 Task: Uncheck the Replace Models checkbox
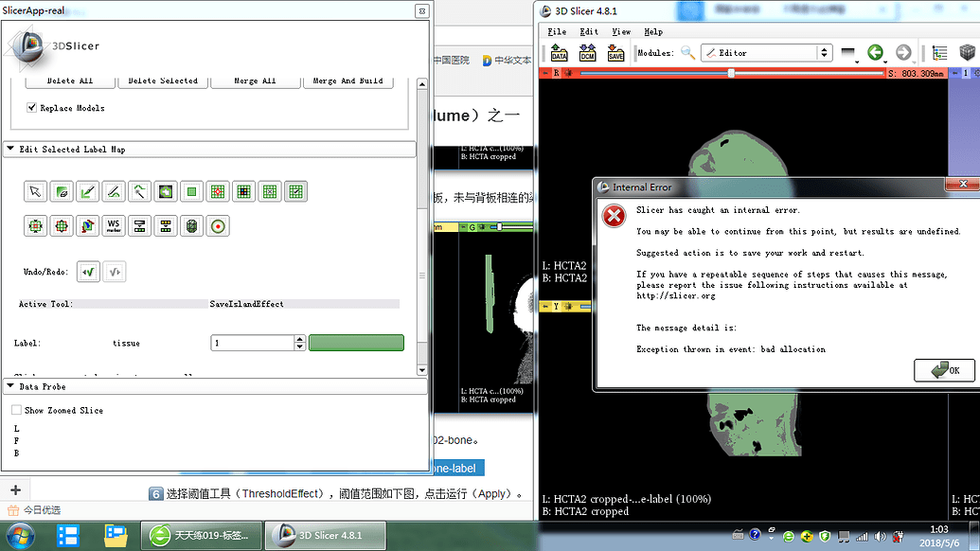coord(31,108)
